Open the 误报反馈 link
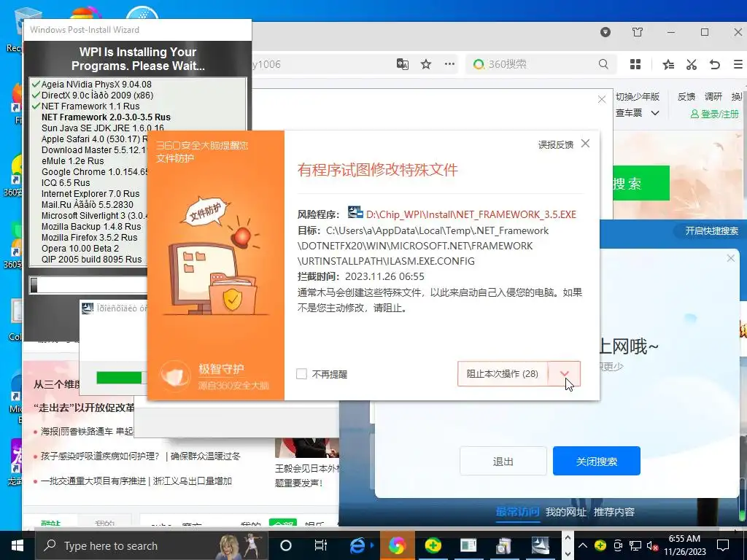This screenshot has height=560, width=747. [555, 145]
